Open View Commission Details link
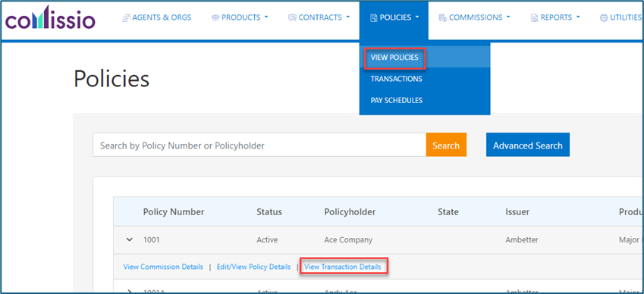The image size is (644, 294). (x=163, y=267)
